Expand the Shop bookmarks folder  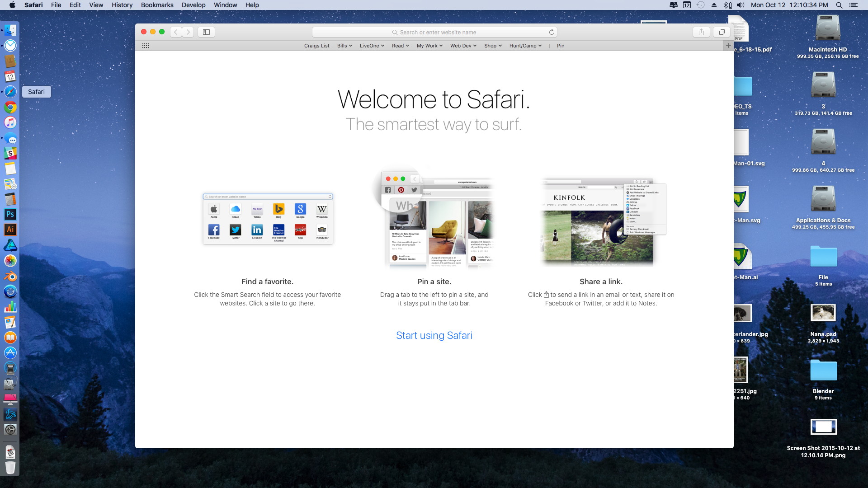tap(493, 46)
